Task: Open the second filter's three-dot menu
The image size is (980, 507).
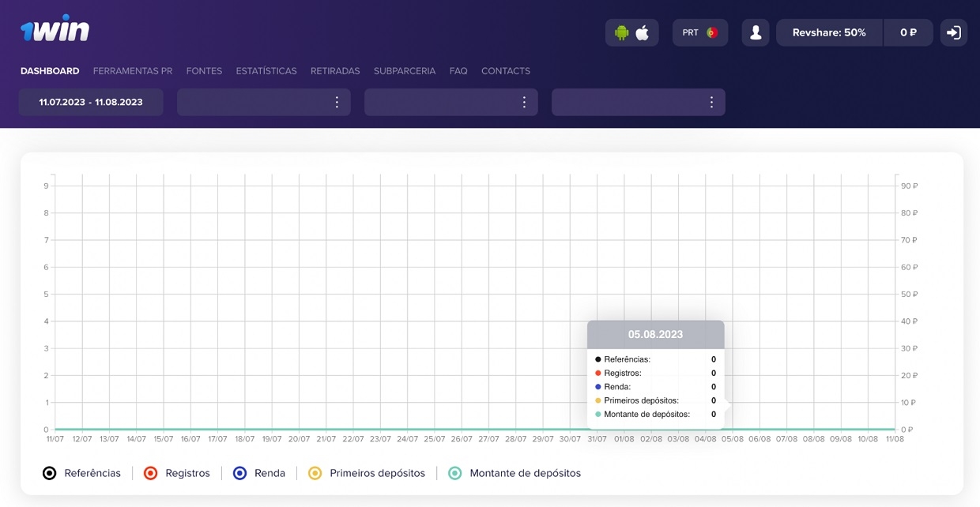Action: point(524,102)
